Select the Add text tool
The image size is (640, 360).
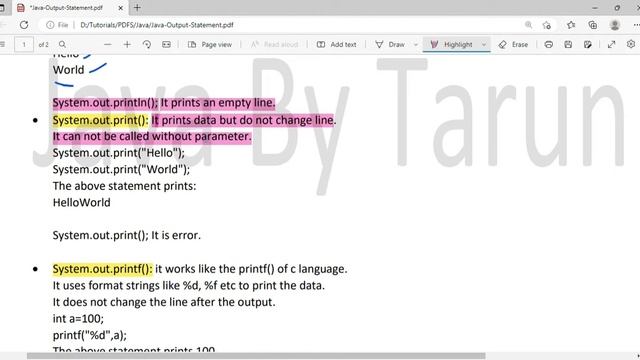[x=337, y=44]
